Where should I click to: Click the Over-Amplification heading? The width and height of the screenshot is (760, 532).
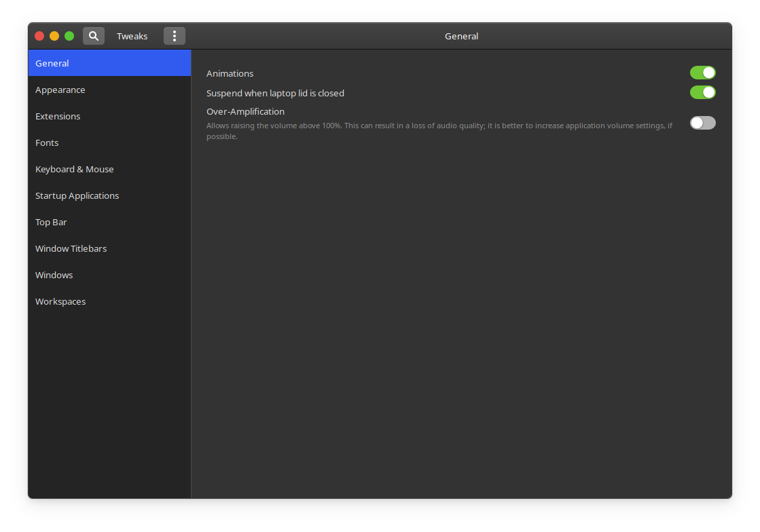coord(245,111)
